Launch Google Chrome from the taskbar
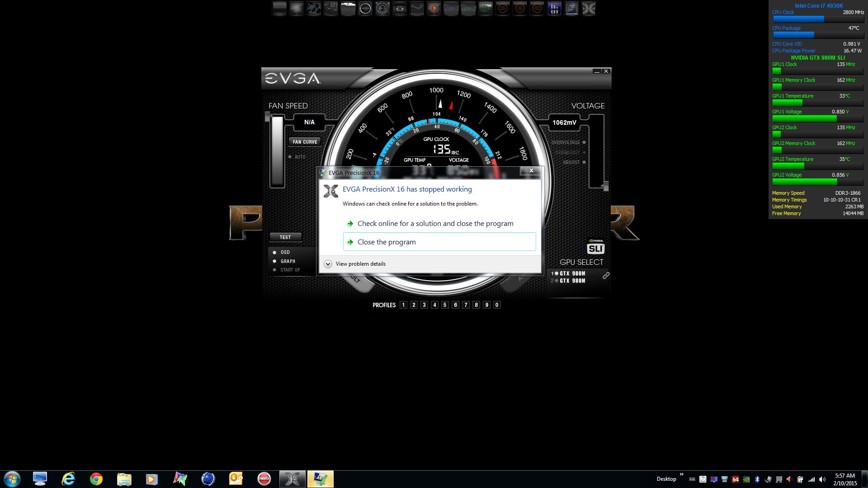Screen dimensions: 868x488 96,479
